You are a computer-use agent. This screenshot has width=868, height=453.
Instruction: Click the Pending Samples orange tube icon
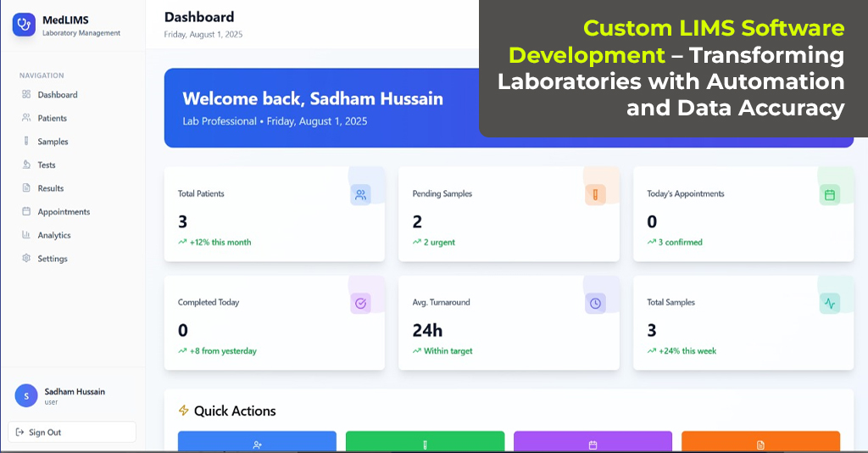click(x=595, y=195)
